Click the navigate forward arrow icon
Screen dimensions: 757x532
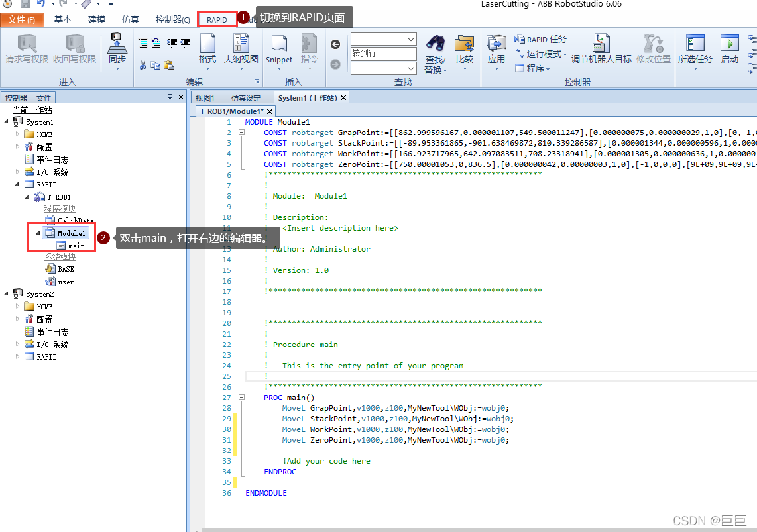(x=335, y=64)
